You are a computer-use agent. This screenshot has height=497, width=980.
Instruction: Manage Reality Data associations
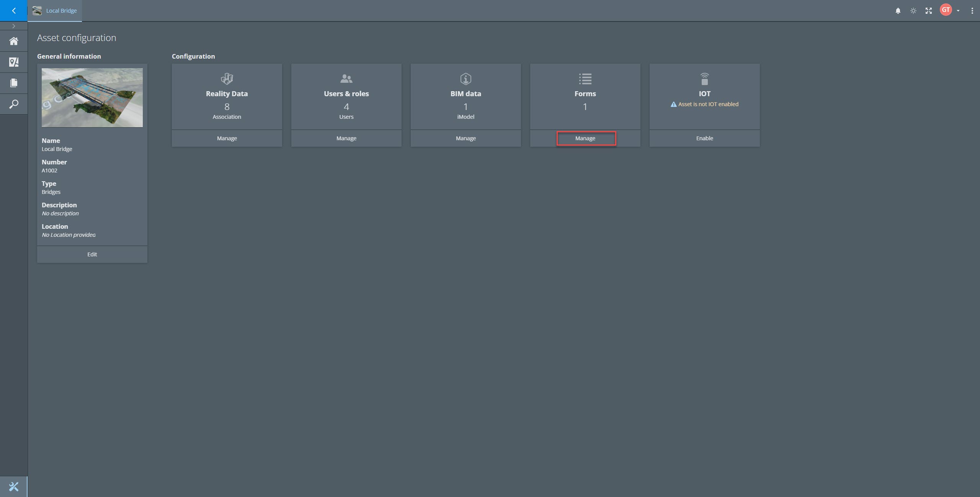tap(227, 138)
